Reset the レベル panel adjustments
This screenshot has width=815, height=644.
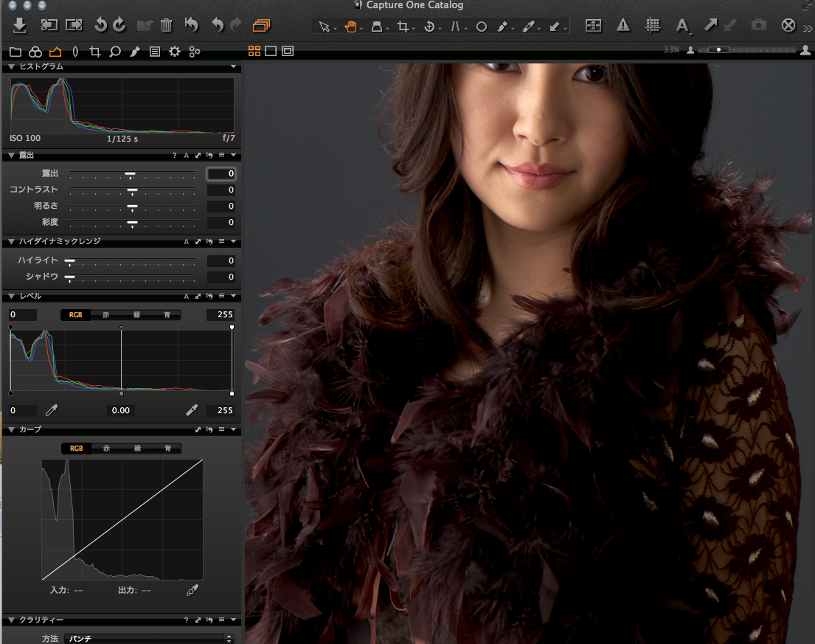[209, 297]
